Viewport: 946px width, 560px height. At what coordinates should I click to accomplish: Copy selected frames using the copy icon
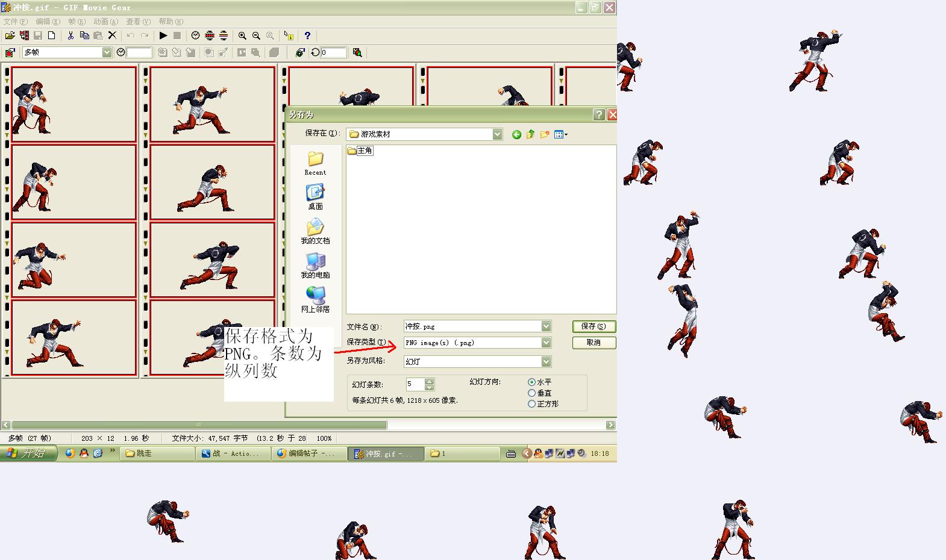coord(84,36)
